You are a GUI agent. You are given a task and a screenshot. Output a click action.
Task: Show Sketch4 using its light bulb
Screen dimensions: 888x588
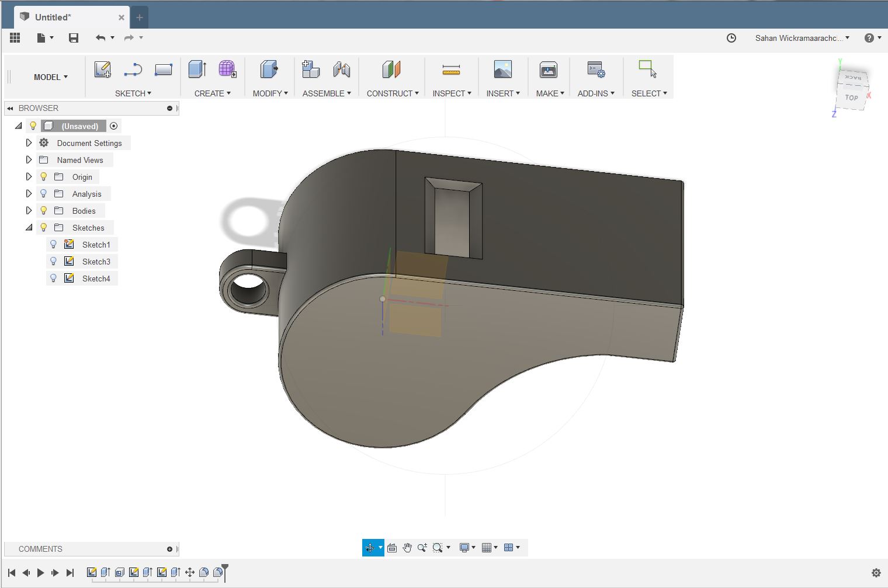(x=53, y=279)
